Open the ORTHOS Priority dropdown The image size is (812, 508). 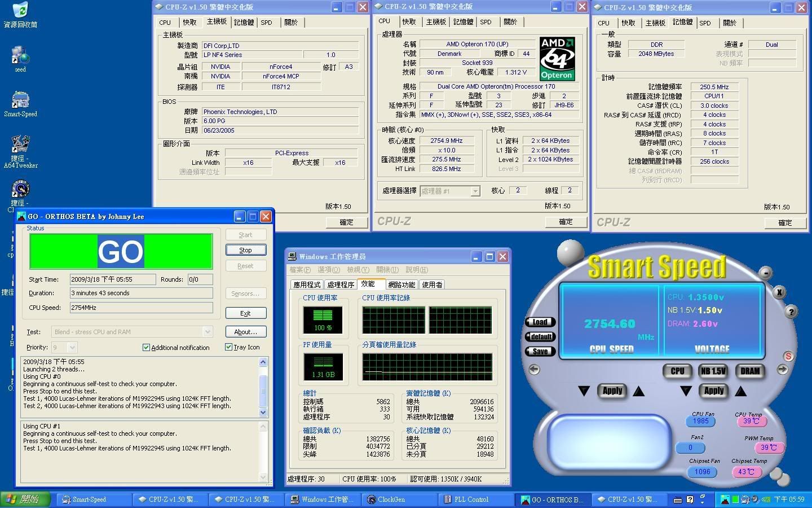pyautogui.click(x=72, y=347)
